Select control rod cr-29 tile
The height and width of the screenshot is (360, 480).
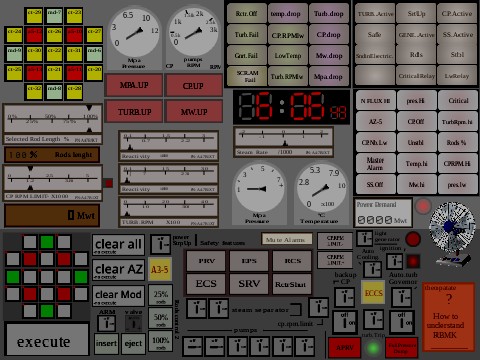point(34,16)
